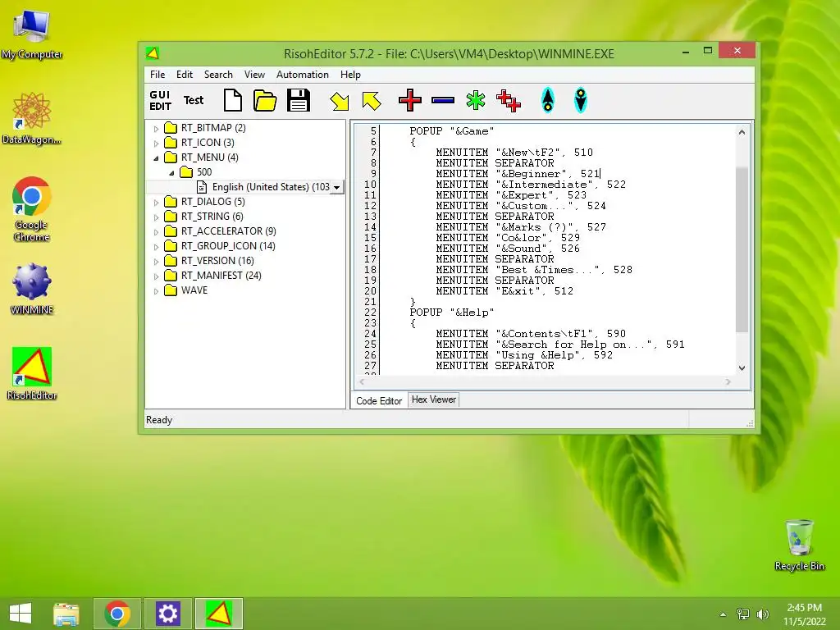Open the RisohEditor desktop shortcut
The width and height of the screenshot is (840, 630).
point(32,374)
